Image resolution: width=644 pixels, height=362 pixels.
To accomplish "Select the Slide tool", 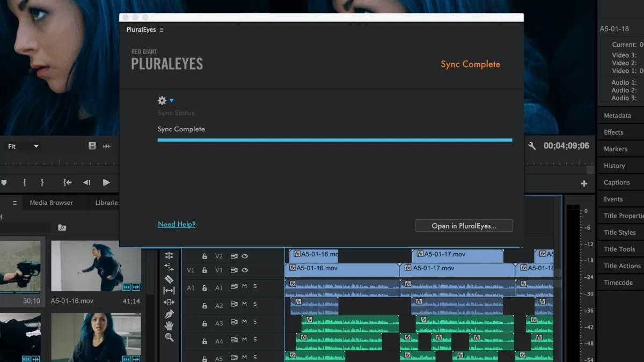I will tap(169, 302).
